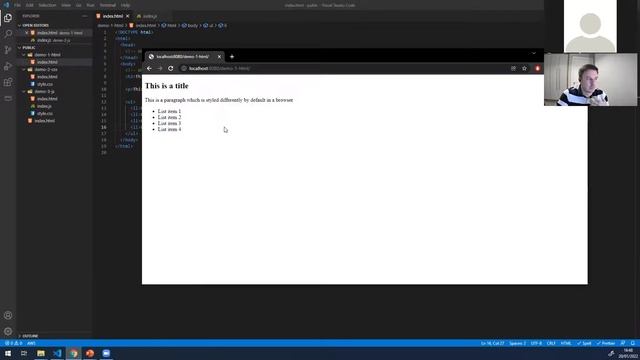Click the browser Back arrow
This screenshot has height=360, width=640.
point(149,68)
